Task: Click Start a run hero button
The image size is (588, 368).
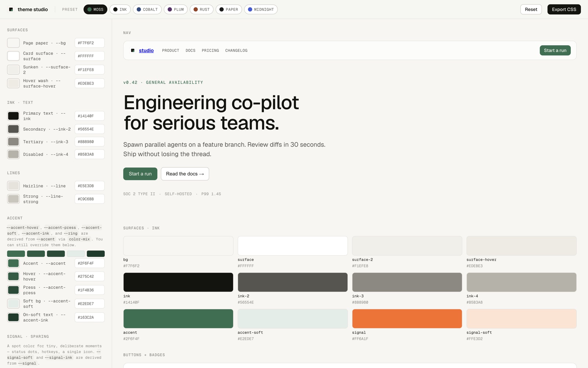Action: click(140, 174)
